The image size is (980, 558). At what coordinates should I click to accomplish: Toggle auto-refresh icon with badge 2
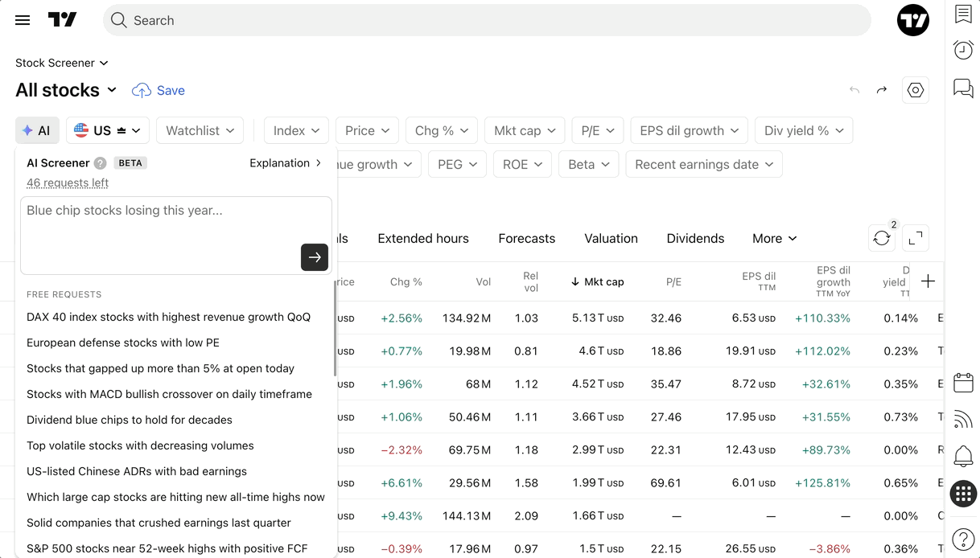coord(882,238)
